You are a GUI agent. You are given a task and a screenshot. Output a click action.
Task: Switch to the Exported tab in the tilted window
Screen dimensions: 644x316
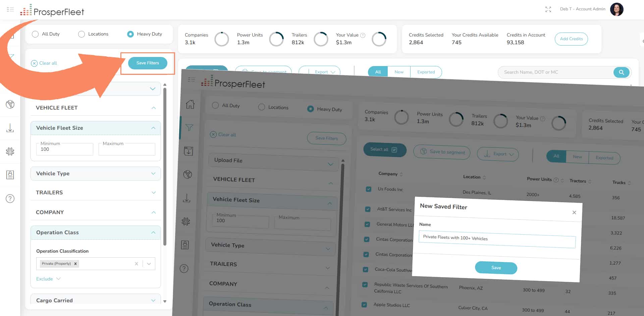(604, 158)
